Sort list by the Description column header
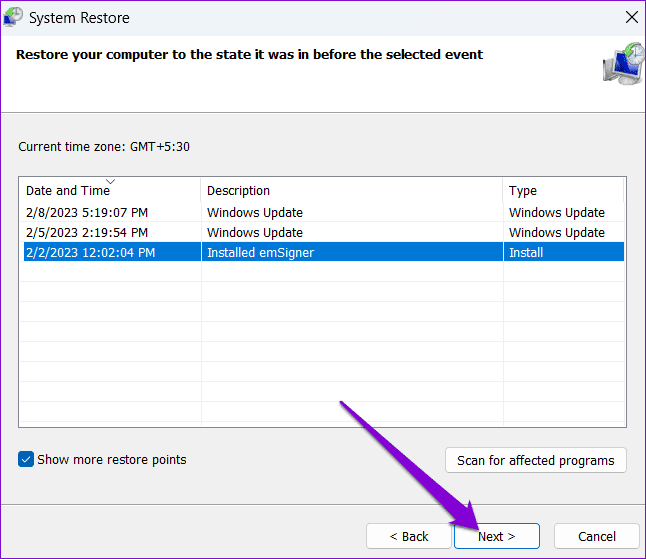The width and height of the screenshot is (646, 559). coord(238,191)
